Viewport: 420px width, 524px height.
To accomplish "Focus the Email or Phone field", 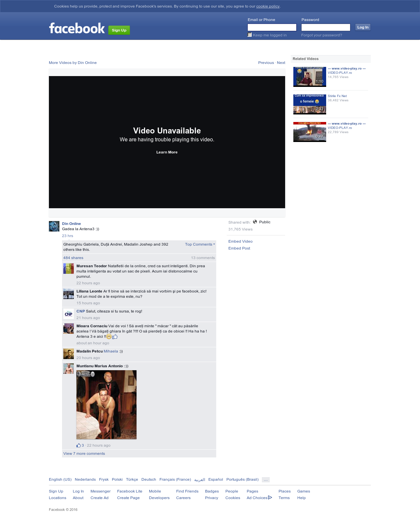I will (x=272, y=27).
